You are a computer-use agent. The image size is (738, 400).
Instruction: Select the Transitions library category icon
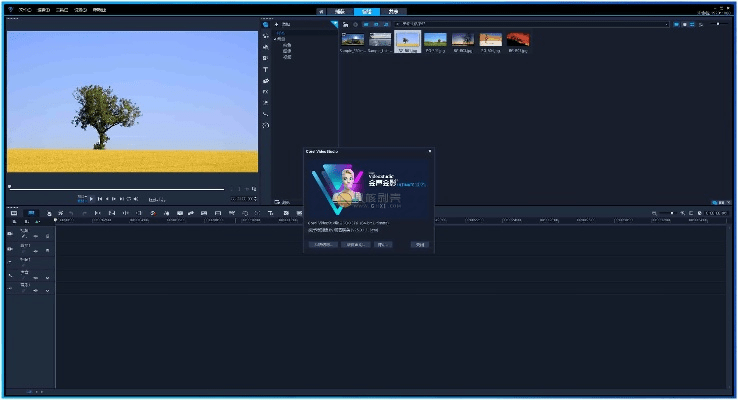pyautogui.click(x=266, y=58)
